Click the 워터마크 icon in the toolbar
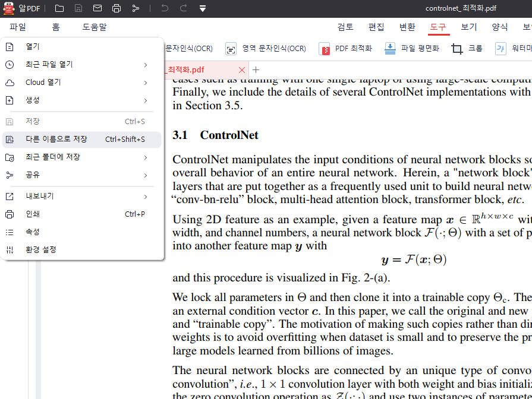Screen dimensions: 532x399 coord(500,49)
